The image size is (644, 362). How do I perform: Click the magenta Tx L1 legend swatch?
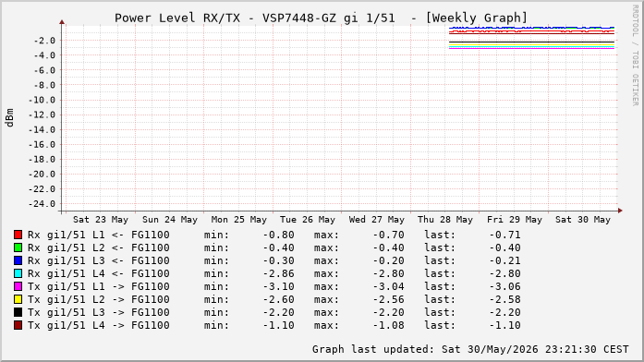(18, 286)
